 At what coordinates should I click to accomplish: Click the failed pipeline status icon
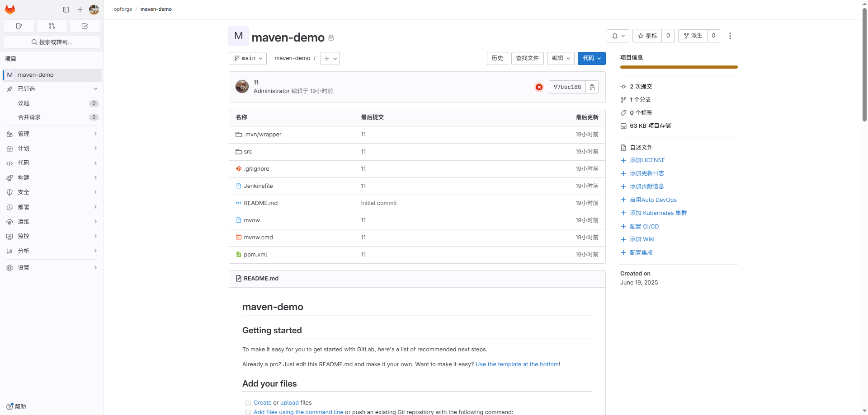pos(539,87)
